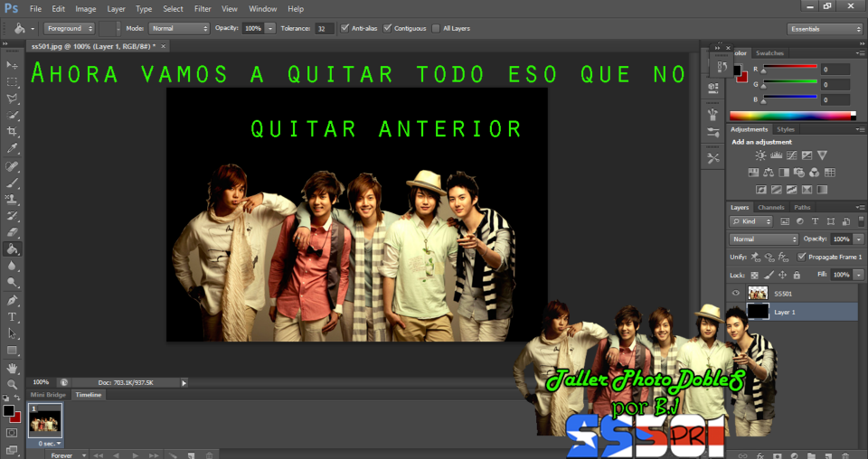Switch to the Styles tab
The height and width of the screenshot is (459, 868).
click(786, 129)
